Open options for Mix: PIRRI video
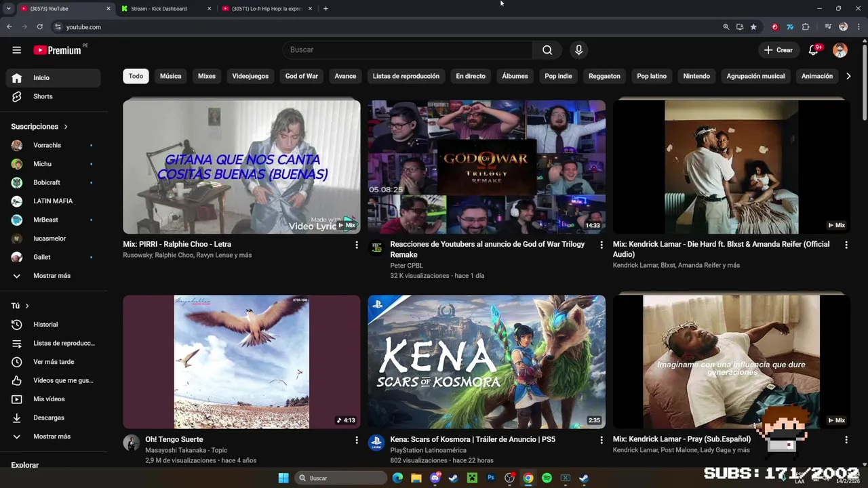Image resolution: width=868 pixels, height=488 pixels. [x=357, y=245]
